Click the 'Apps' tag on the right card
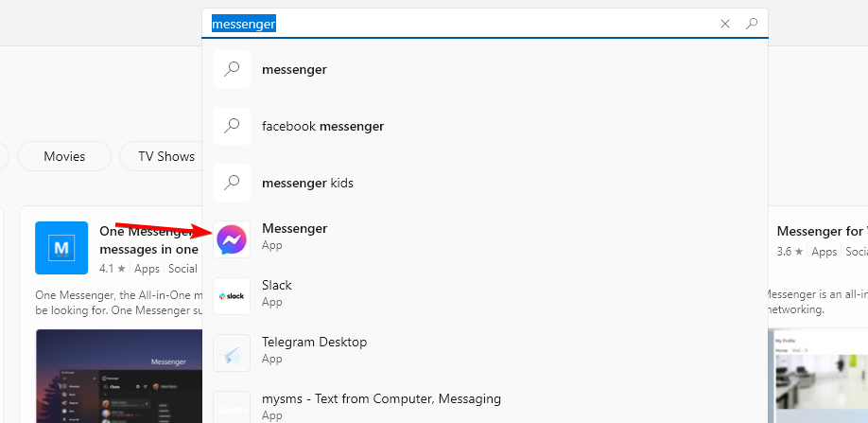Viewport: 868px width, 423px height. (x=825, y=252)
